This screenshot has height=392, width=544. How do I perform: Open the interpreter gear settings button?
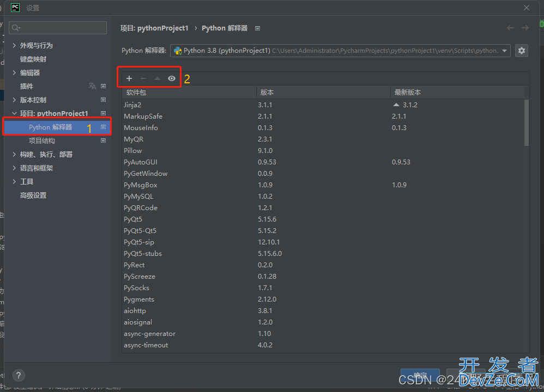coord(522,51)
